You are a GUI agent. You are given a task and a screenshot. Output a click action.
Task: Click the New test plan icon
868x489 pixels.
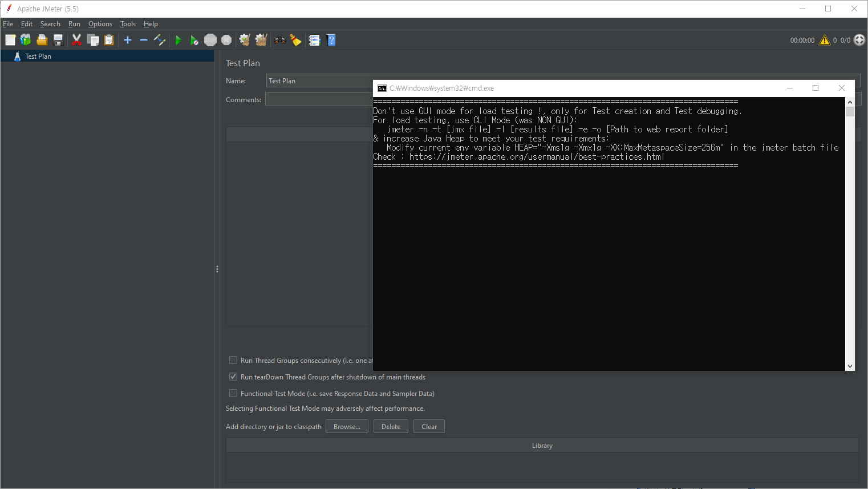click(x=10, y=40)
